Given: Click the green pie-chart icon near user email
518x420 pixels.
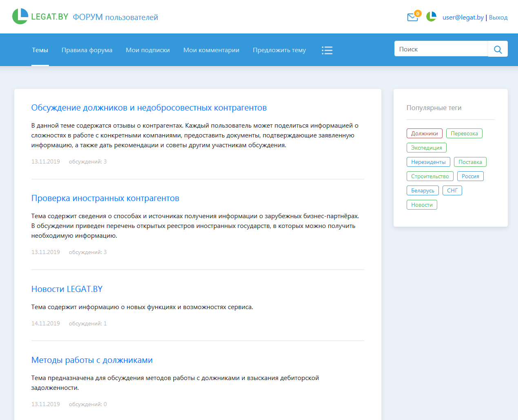Looking at the screenshot, I should tap(431, 17).
